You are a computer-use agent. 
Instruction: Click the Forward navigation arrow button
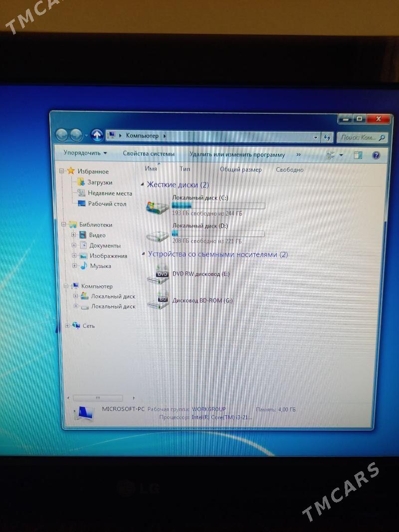[76, 135]
